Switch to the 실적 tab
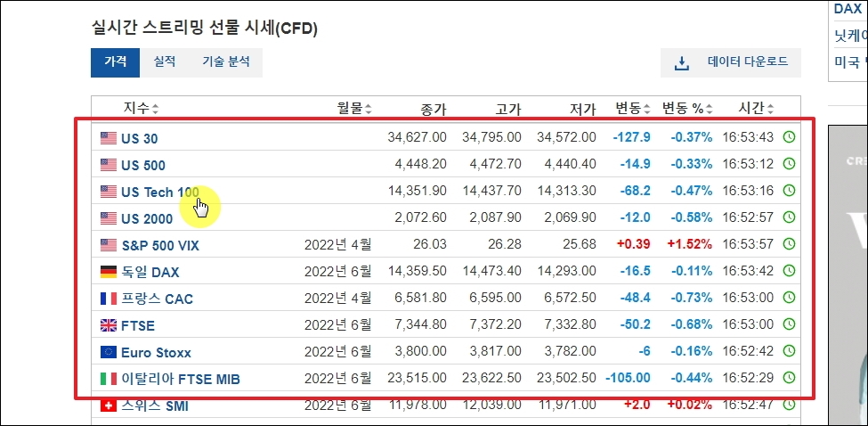The height and width of the screenshot is (426, 868). [x=165, y=62]
